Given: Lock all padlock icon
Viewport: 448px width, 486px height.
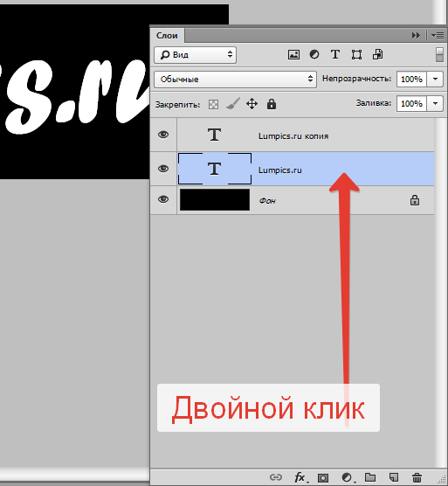Looking at the screenshot, I should pyautogui.click(x=272, y=104).
